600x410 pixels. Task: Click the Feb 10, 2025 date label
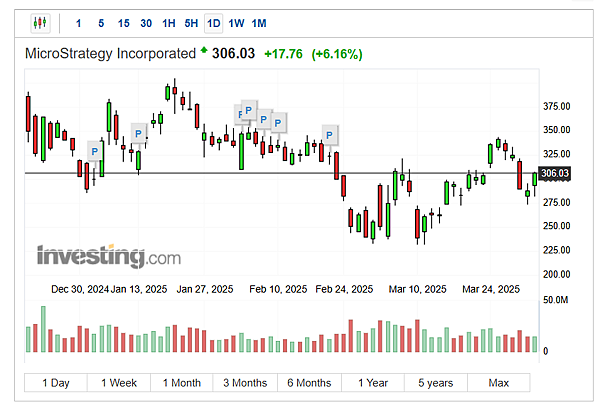pyautogui.click(x=278, y=289)
